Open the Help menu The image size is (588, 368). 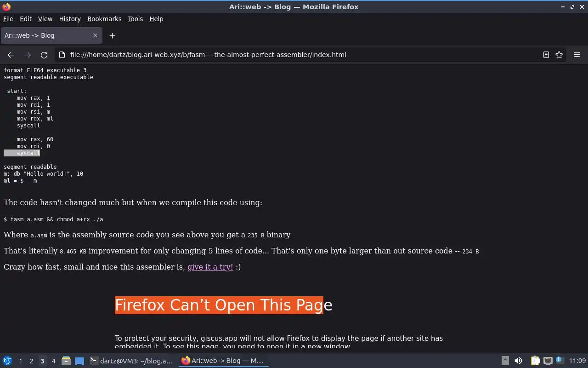point(156,19)
